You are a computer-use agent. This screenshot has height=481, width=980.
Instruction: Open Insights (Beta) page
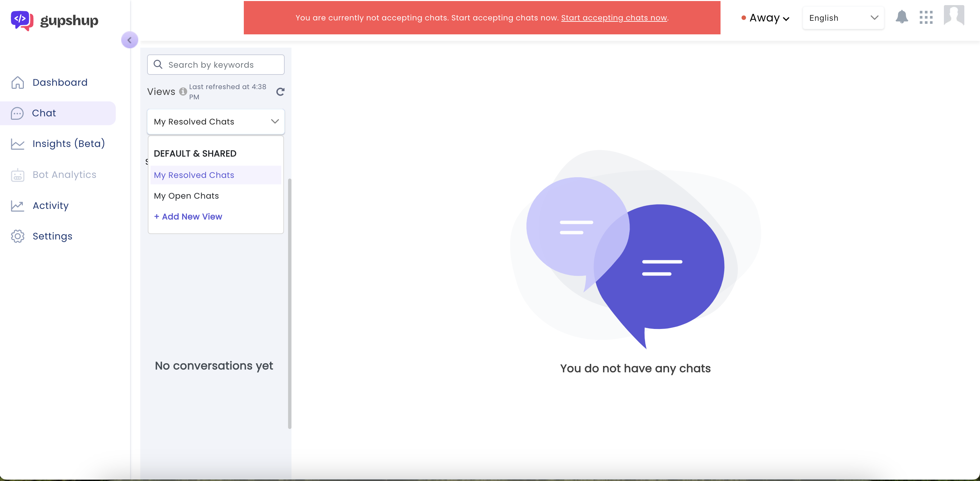pyautogui.click(x=68, y=144)
